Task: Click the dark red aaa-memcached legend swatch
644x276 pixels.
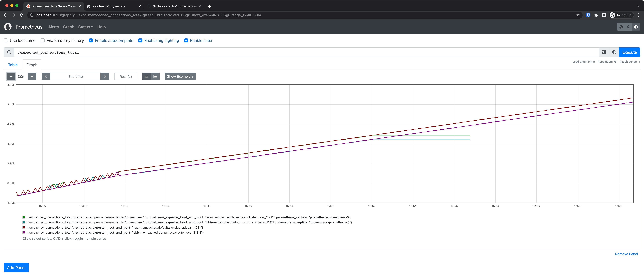Action: (24, 227)
